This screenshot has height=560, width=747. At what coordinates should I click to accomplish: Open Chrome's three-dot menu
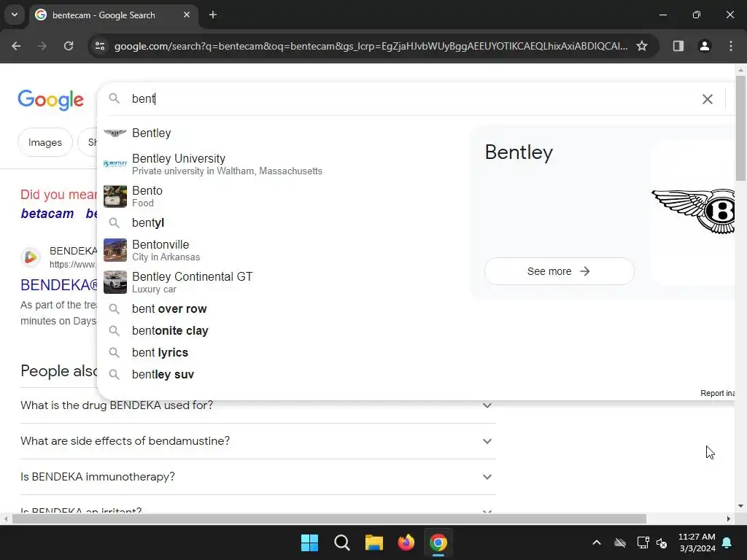coord(731,46)
